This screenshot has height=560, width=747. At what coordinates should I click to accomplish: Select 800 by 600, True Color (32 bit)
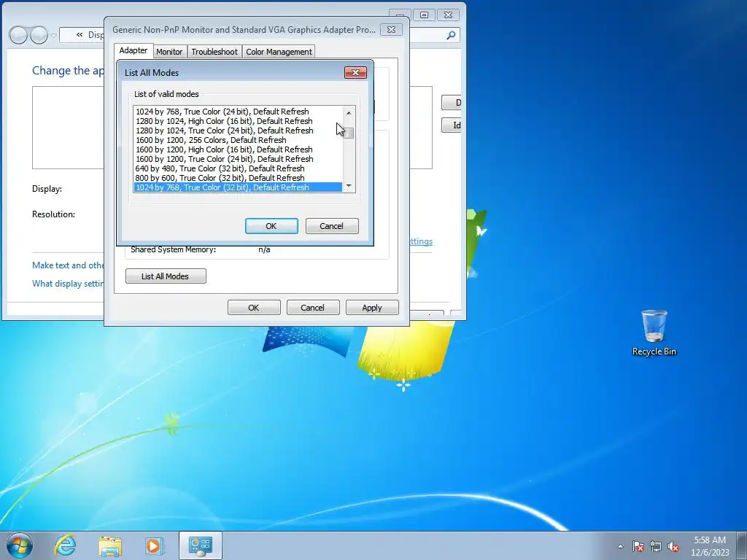(x=238, y=178)
